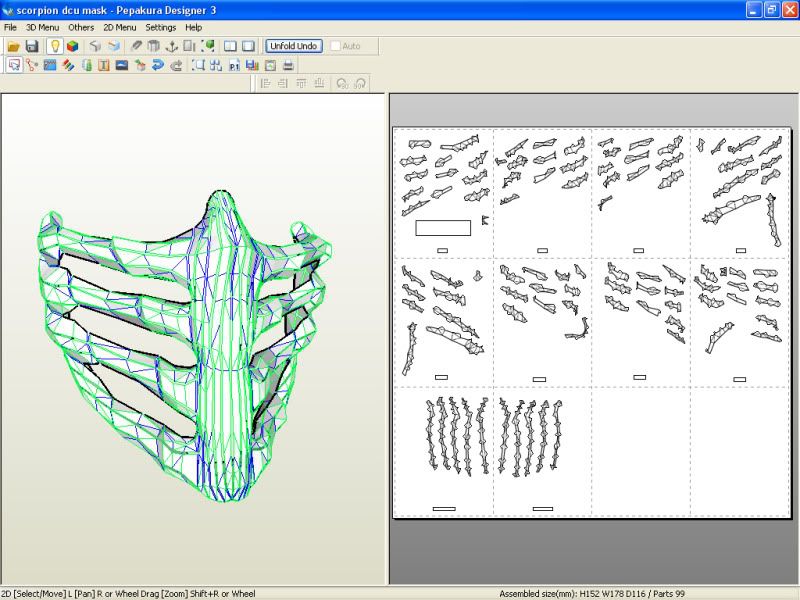Screen dimensions: 800x600
Task: Enable the Auto checkbox
Action: [335, 46]
